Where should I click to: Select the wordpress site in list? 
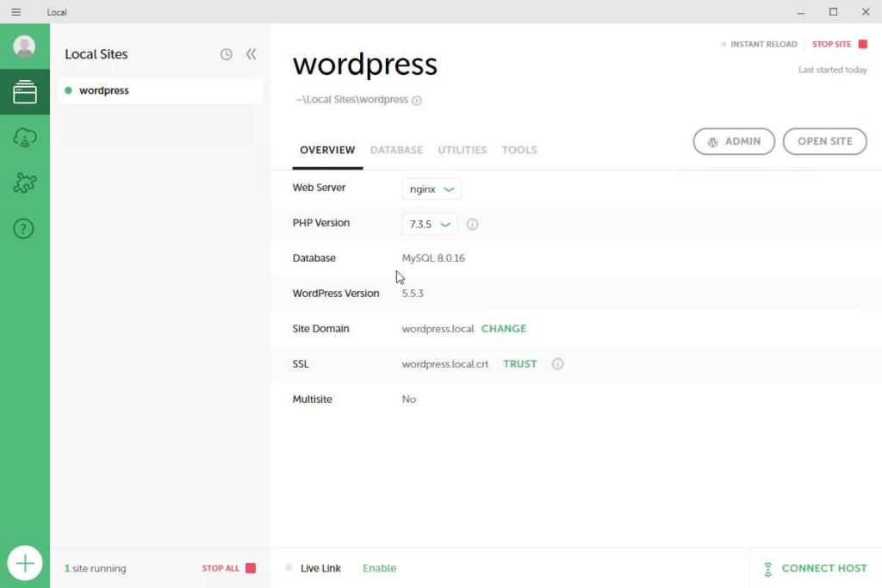tap(159, 90)
